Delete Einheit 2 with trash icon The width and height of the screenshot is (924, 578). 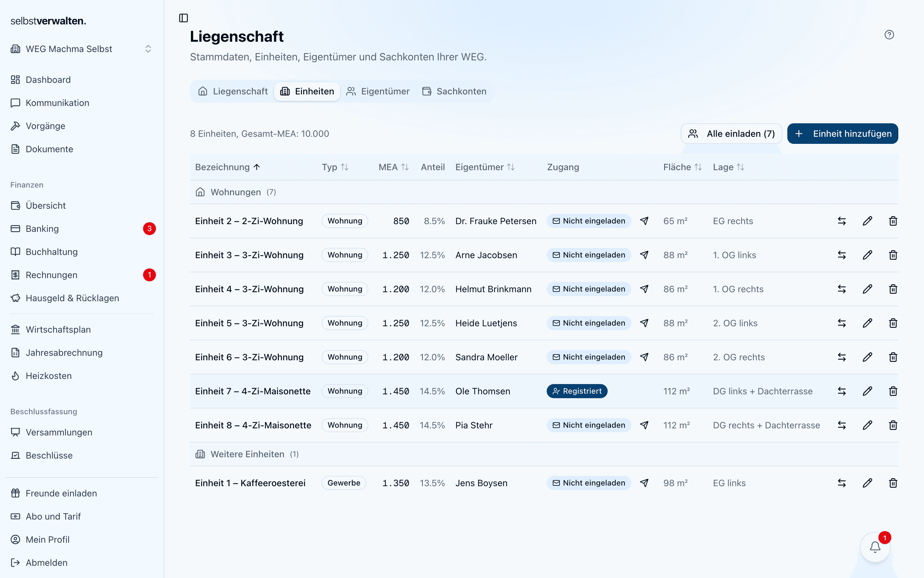pos(893,221)
